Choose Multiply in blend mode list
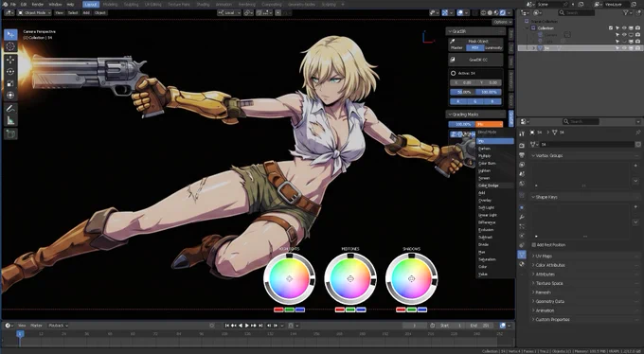The width and height of the screenshot is (644, 354). click(495, 156)
